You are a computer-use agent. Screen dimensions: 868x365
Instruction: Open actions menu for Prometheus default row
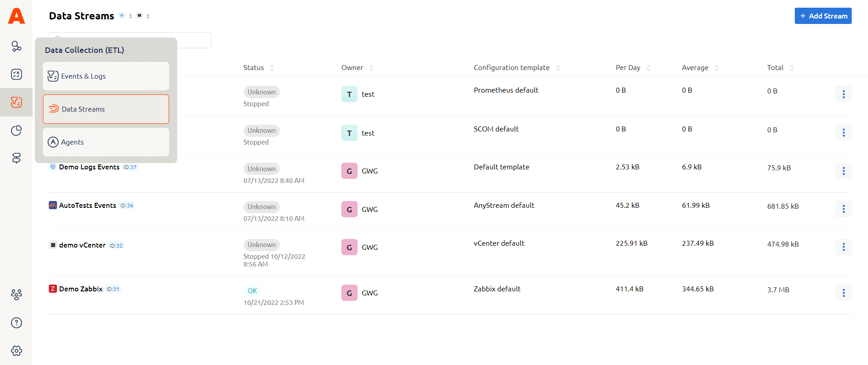coord(844,94)
